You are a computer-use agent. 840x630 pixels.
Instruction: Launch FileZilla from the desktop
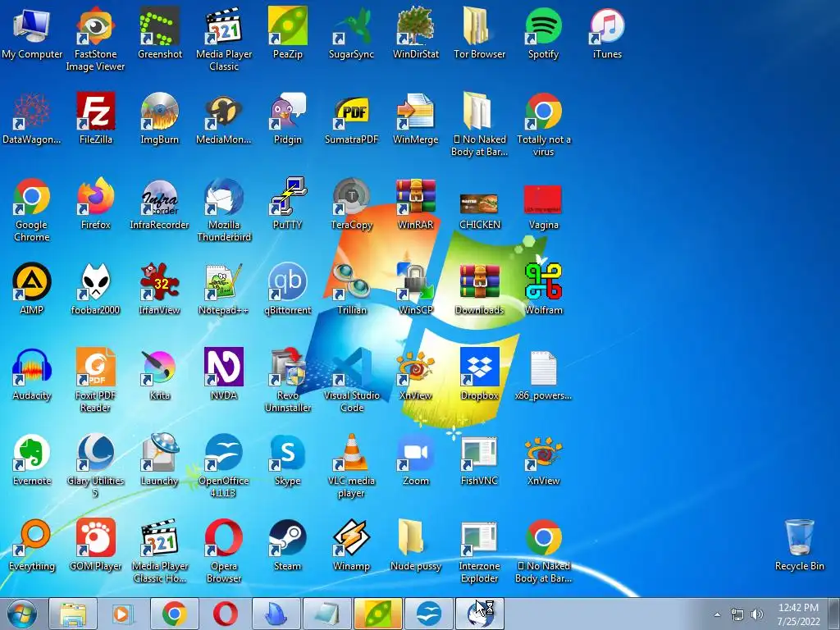tap(95, 118)
